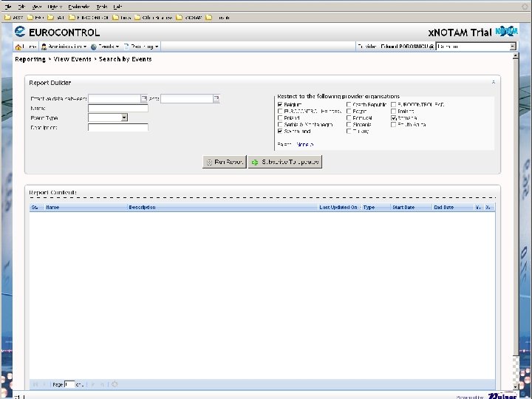Check the Egypt provider checkbox

(x=349, y=111)
